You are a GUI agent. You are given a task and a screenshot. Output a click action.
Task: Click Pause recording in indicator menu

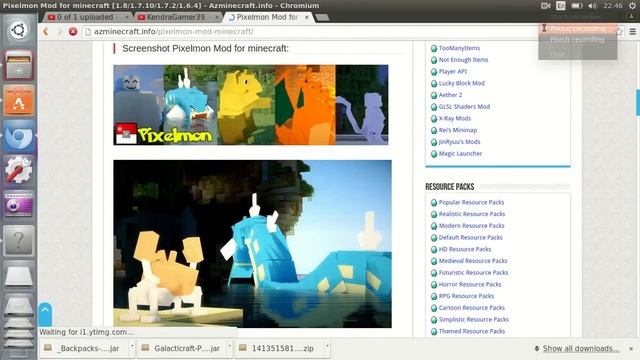click(578, 29)
